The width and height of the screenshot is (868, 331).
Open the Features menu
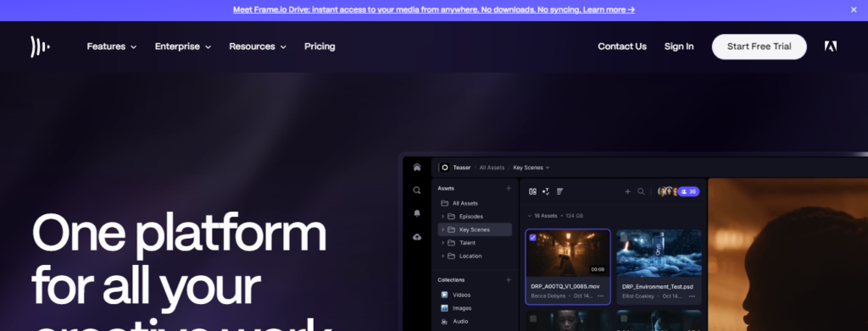(x=111, y=47)
